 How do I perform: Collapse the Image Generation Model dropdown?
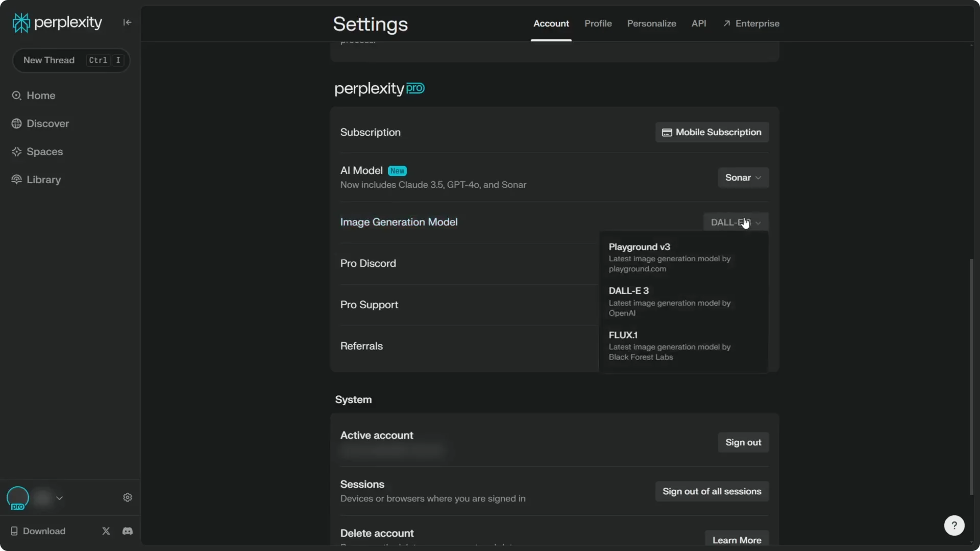(736, 222)
